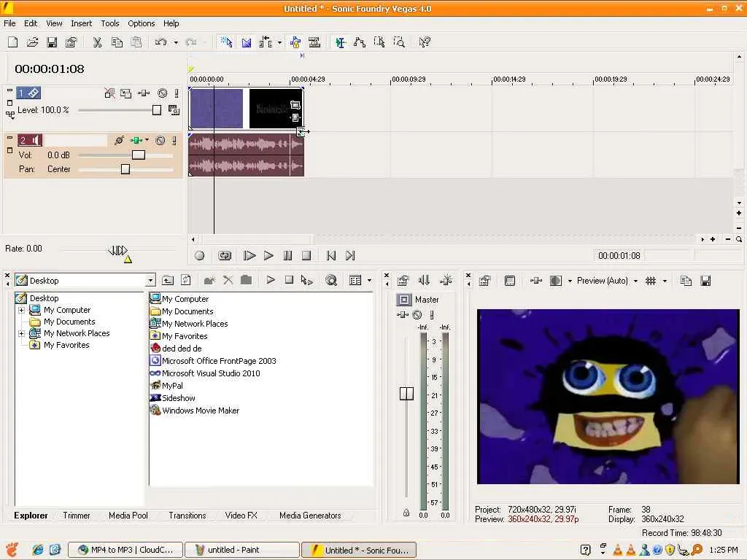The height and width of the screenshot is (560, 747).
Task: Switch to the Transitions tab
Action: pyautogui.click(x=187, y=516)
